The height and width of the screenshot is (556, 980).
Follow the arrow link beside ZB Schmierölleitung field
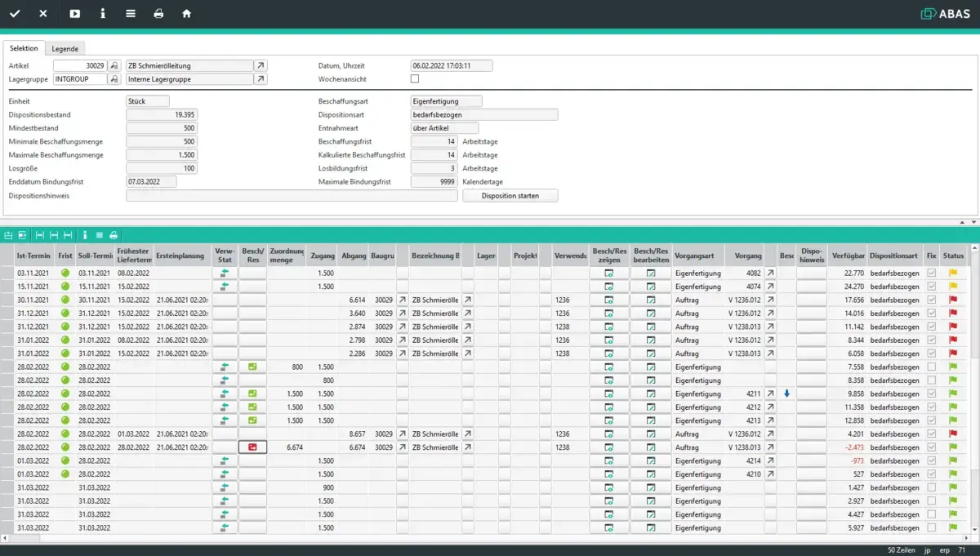coord(261,65)
